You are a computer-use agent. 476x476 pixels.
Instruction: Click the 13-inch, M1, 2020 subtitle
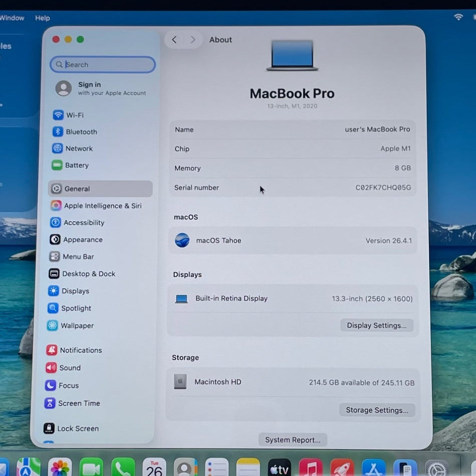click(292, 106)
